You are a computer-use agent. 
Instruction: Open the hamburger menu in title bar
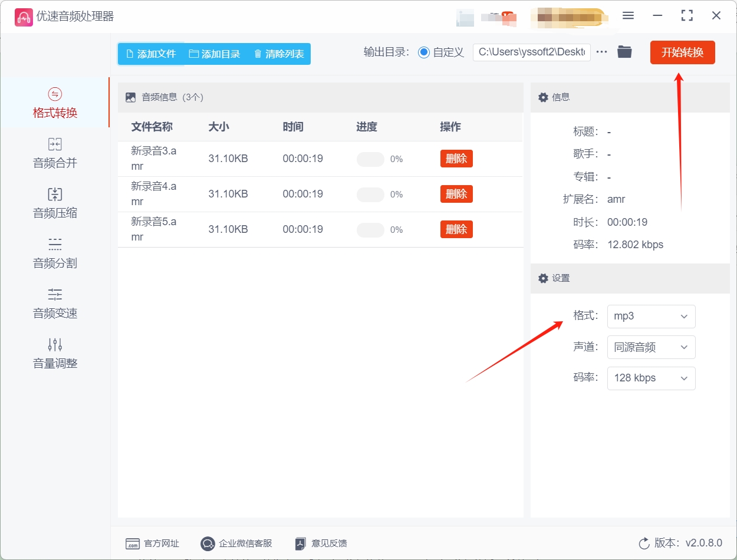pos(628,16)
